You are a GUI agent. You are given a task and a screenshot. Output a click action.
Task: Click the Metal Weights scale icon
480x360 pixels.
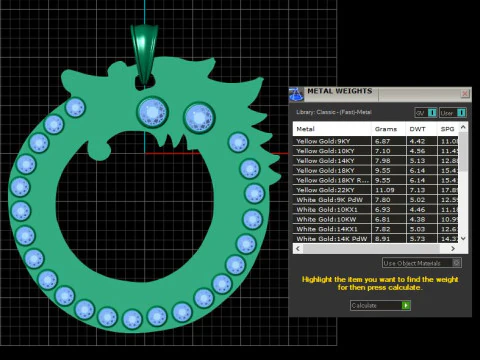click(x=296, y=94)
